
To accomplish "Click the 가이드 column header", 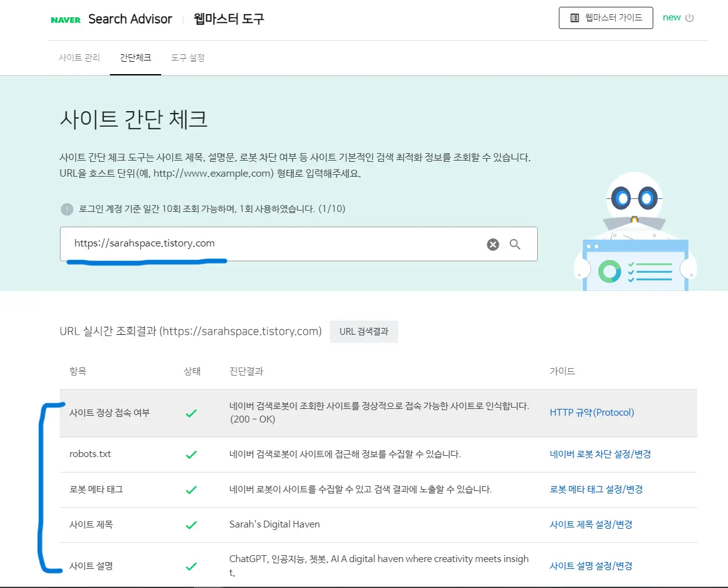I will 563,371.
